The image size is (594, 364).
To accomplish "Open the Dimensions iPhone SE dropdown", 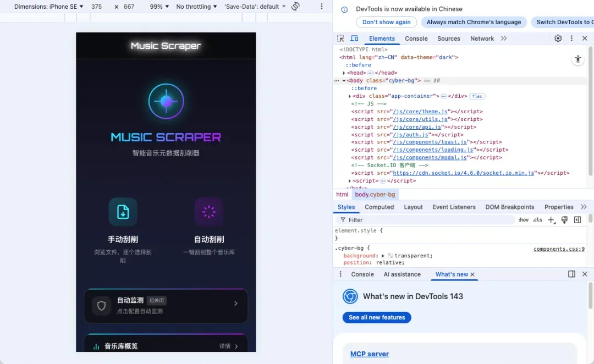I will click(48, 7).
